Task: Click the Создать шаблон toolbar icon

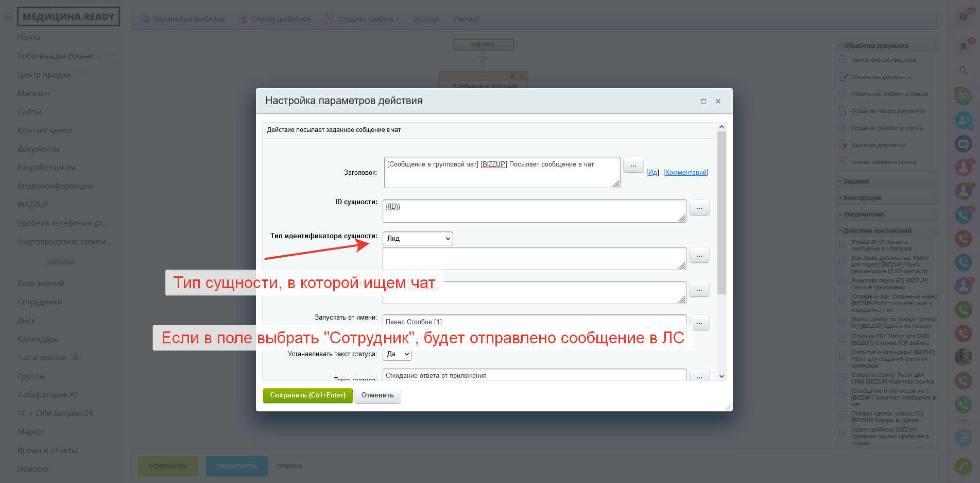Action: click(330, 19)
